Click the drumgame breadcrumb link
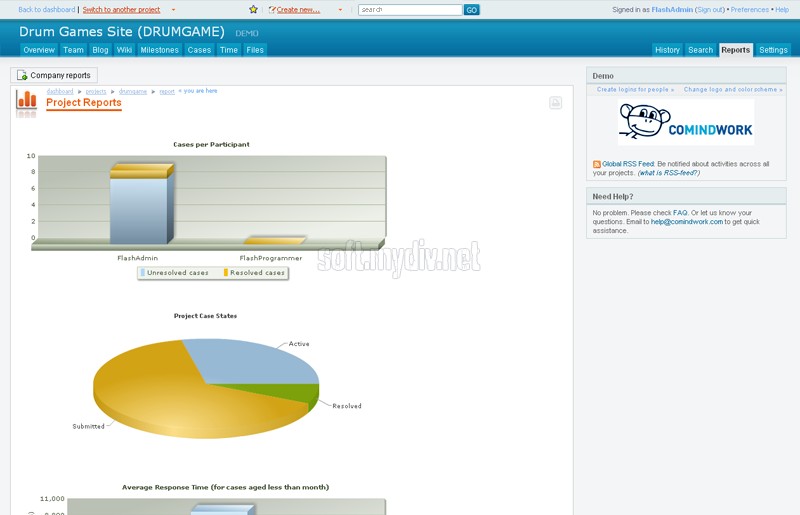Screen dimensions: 800x515 point(133,91)
